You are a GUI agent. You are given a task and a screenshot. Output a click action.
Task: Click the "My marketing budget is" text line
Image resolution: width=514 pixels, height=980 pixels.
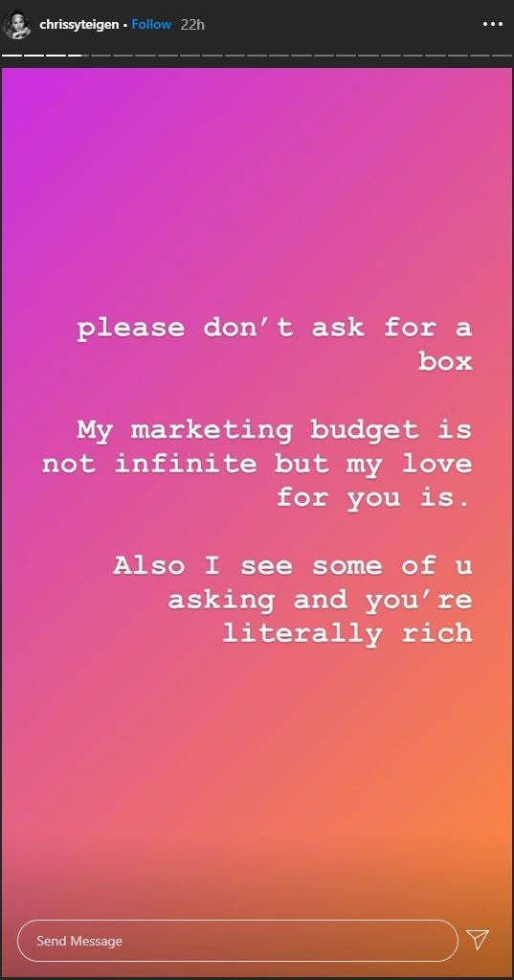(x=274, y=430)
